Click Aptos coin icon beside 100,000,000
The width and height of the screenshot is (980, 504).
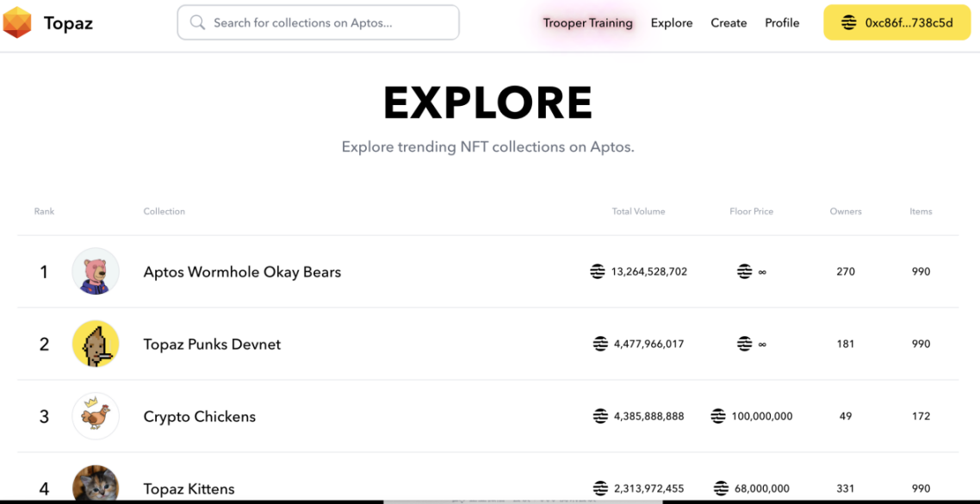(x=718, y=416)
